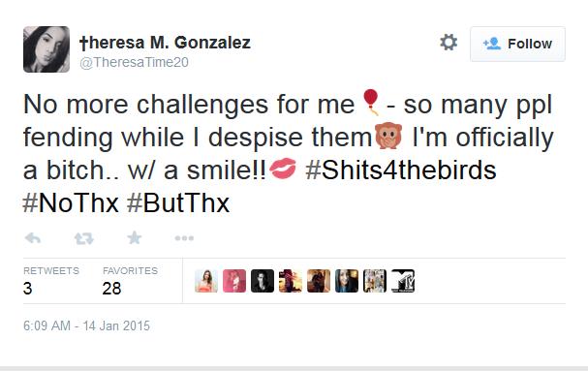Viewport: 588px width, 371px height.
Task: Open the #ButThx hashtag
Action: coord(178,203)
